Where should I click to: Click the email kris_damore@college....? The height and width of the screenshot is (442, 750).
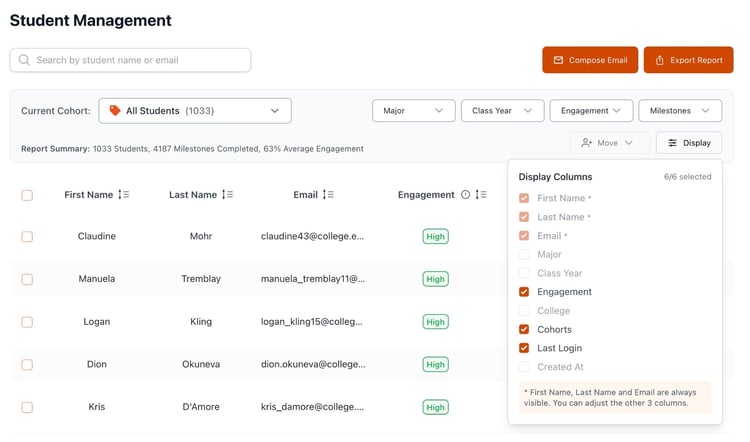click(x=312, y=407)
